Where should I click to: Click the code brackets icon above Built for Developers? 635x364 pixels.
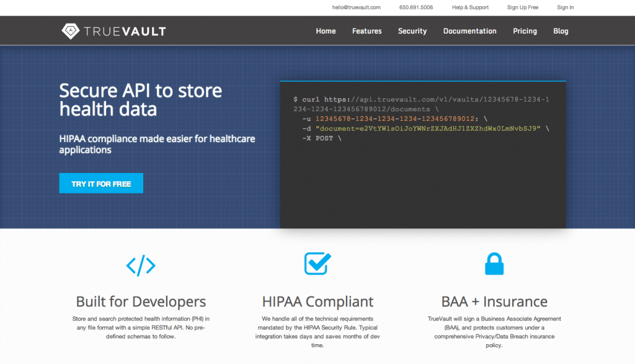pyautogui.click(x=141, y=265)
